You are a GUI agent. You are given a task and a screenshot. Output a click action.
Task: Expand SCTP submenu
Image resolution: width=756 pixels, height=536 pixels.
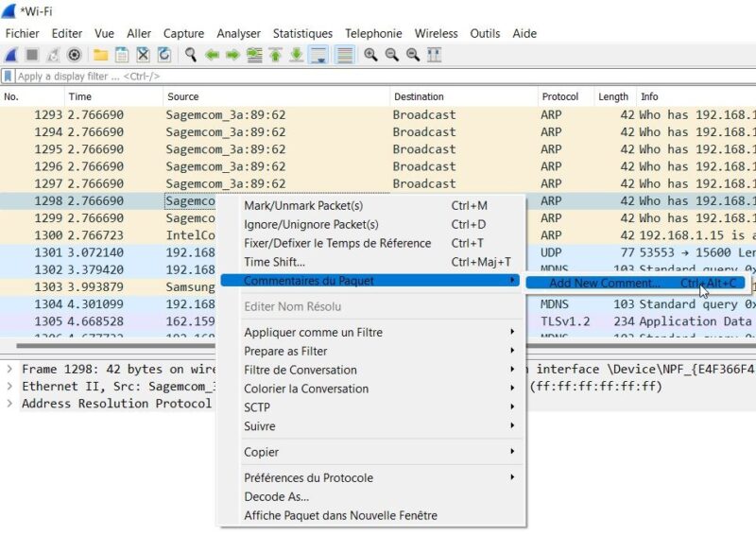click(x=370, y=407)
